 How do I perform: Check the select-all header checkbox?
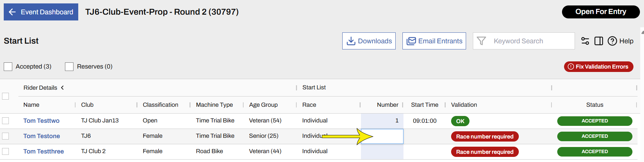5,96
